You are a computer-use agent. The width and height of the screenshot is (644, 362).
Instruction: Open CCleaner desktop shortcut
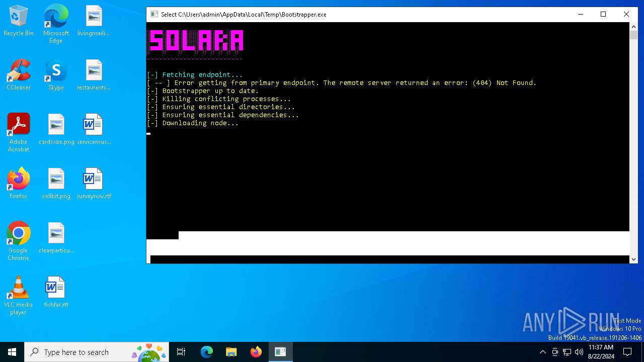coord(19,75)
